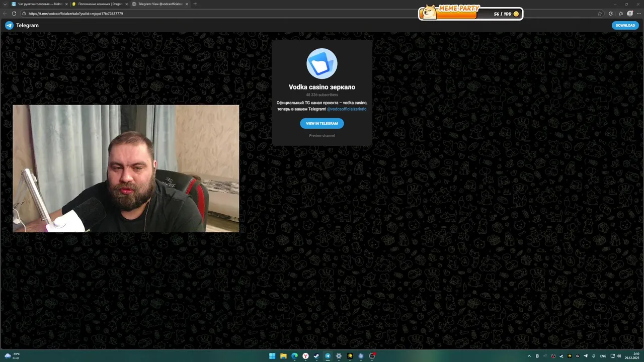Close the Пополнение кошелька tab
Screen dimensions: 644x362
coord(126,4)
